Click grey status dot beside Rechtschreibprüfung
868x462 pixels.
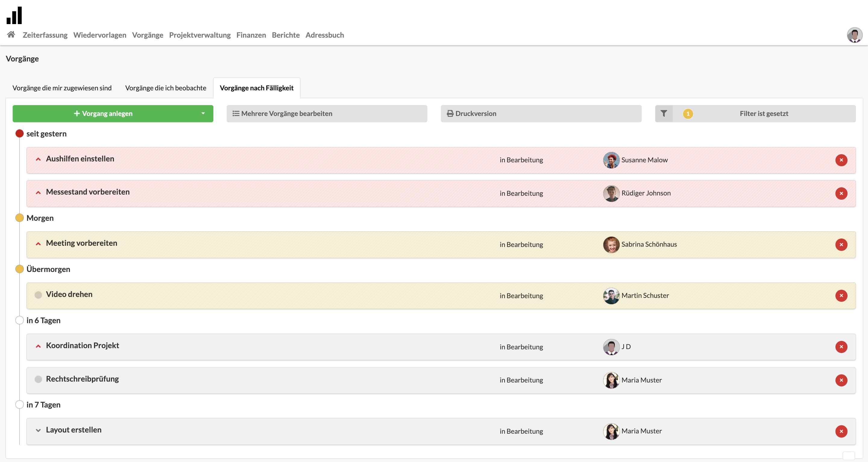[x=38, y=379]
